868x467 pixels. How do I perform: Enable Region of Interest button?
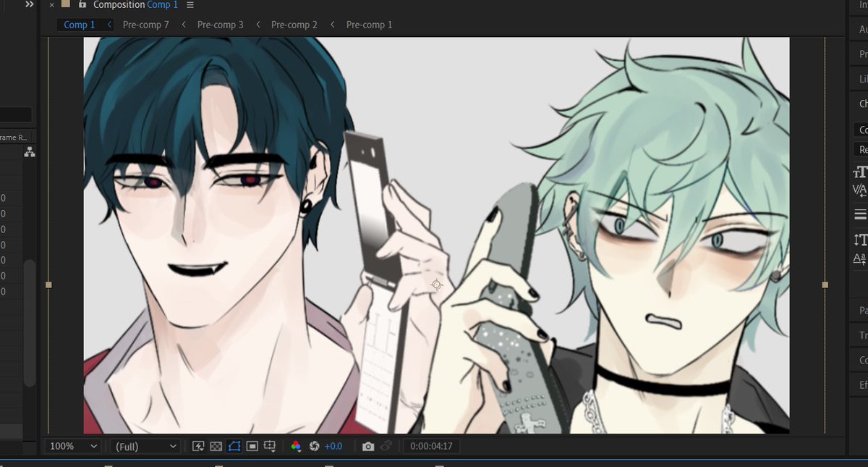pos(252,447)
